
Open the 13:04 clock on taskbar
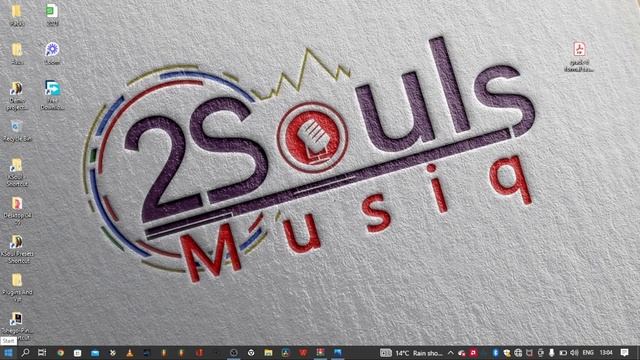tap(606, 353)
